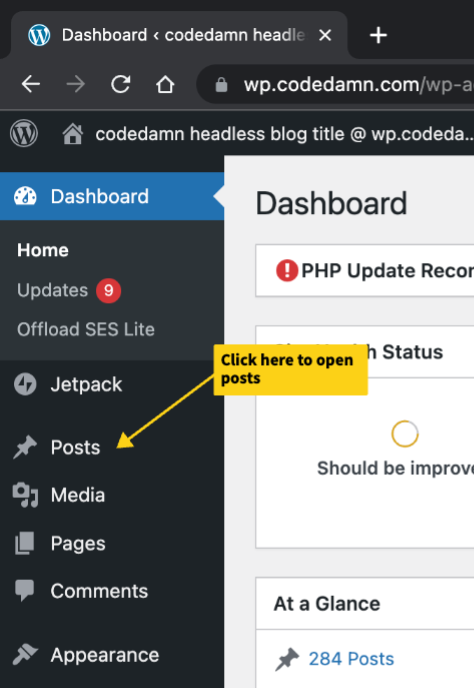The width and height of the screenshot is (474, 688).
Task: Click the Media icon in sidebar
Action: coord(25,495)
